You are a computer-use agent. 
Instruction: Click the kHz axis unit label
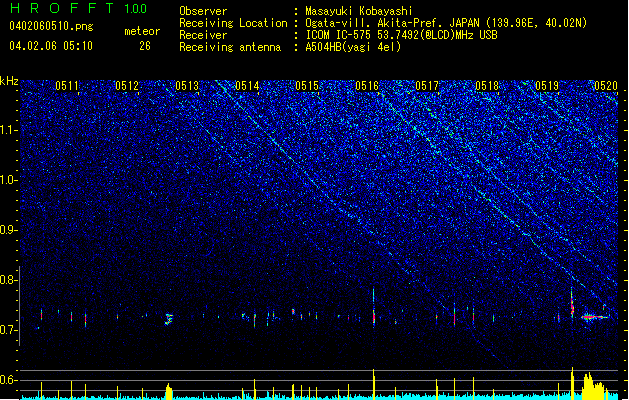click(x=9, y=81)
